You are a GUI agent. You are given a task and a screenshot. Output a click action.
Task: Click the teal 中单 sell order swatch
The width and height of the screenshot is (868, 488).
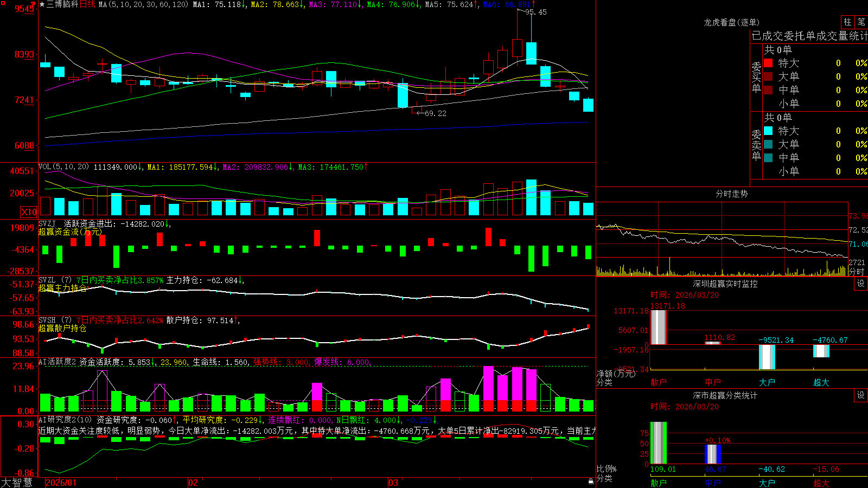[x=768, y=158]
